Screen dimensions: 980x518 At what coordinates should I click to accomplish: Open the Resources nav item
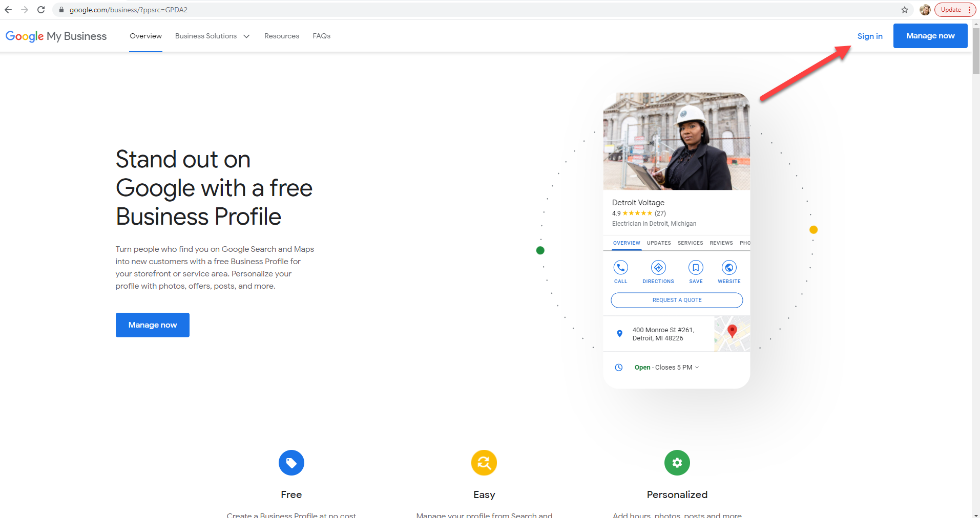(282, 36)
